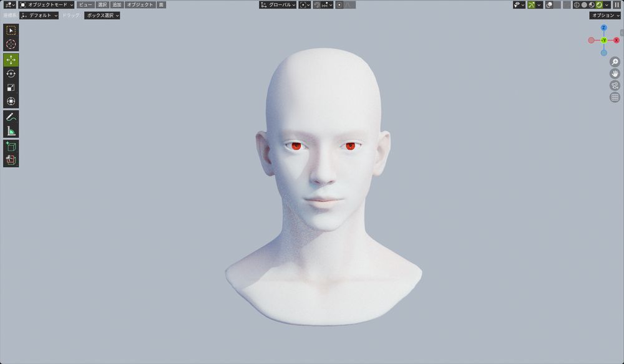
Task: Select the Measure tool
Action: tap(11, 131)
